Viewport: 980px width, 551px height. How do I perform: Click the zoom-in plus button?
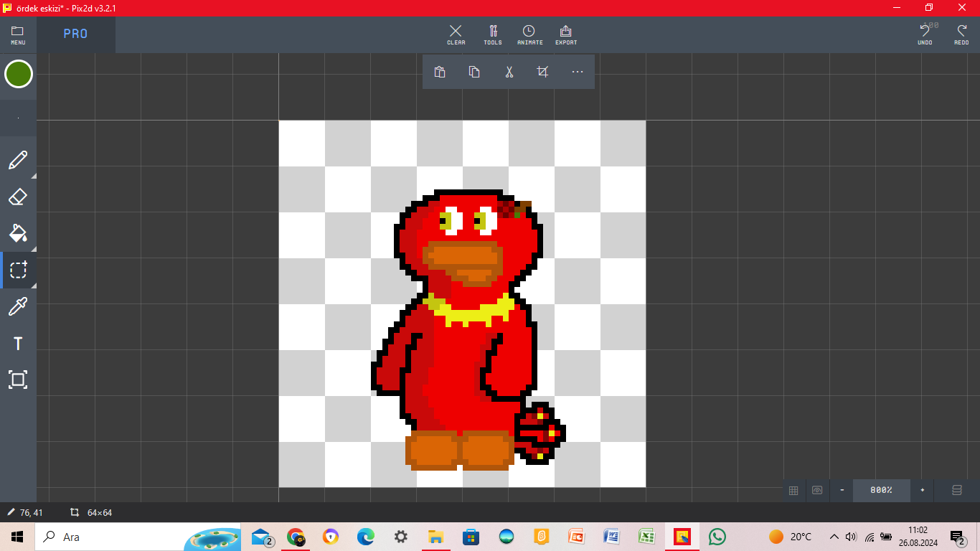point(922,491)
